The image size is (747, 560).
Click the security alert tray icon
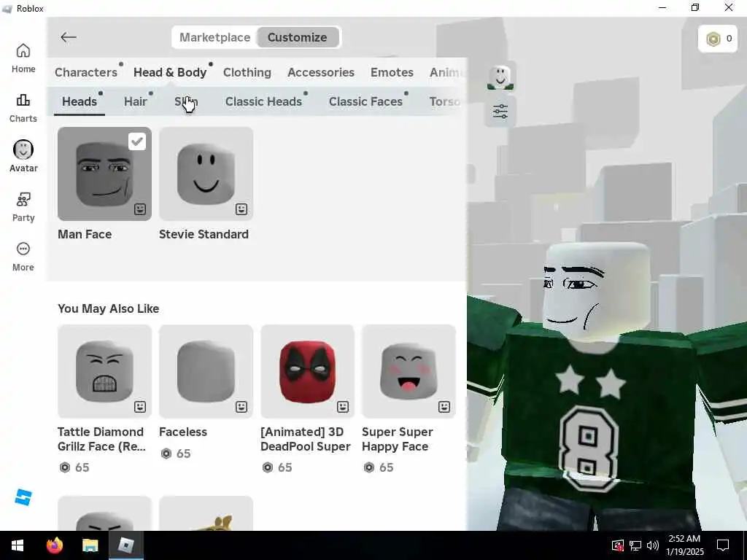click(617, 545)
